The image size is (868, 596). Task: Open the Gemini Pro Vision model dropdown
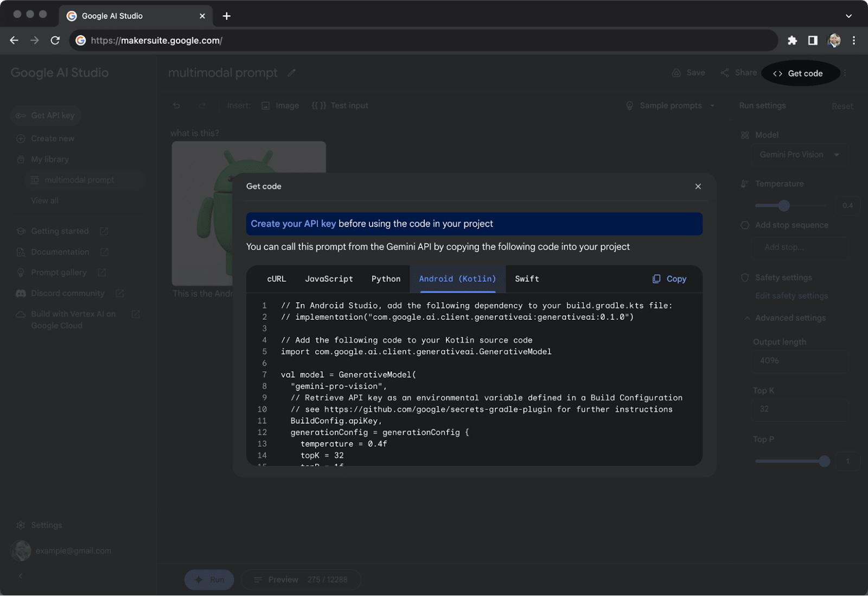[x=798, y=154]
